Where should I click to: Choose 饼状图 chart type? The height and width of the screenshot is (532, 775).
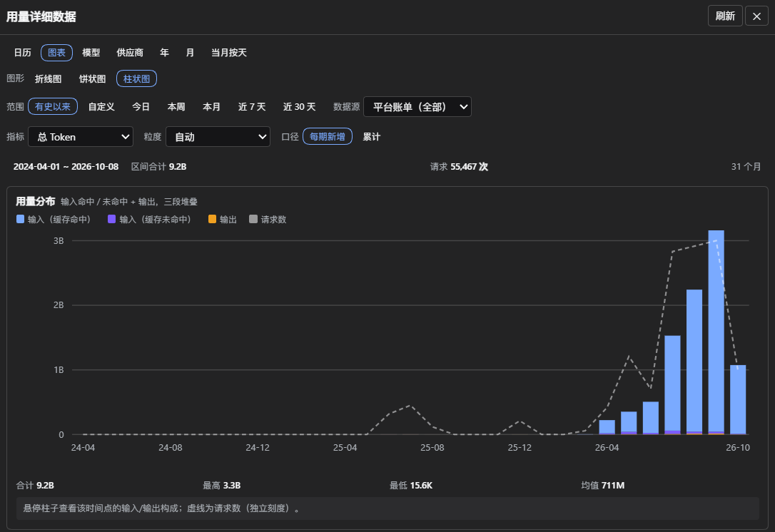point(93,78)
